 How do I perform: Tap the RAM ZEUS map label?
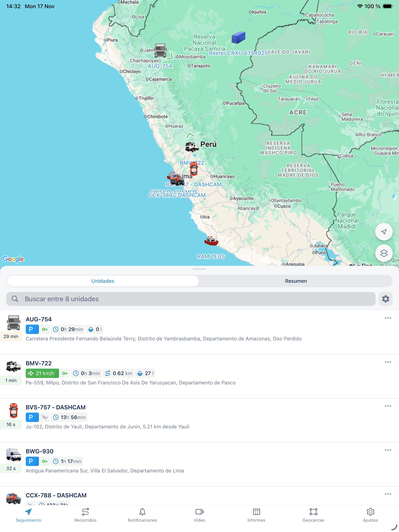tap(211, 257)
